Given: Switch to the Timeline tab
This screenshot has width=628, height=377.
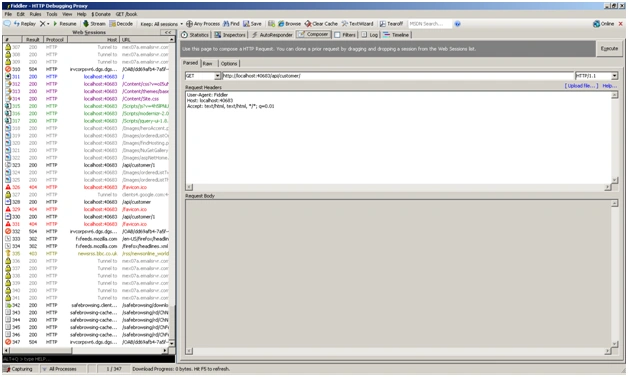Looking at the screenshot, I should coord(396,35).
